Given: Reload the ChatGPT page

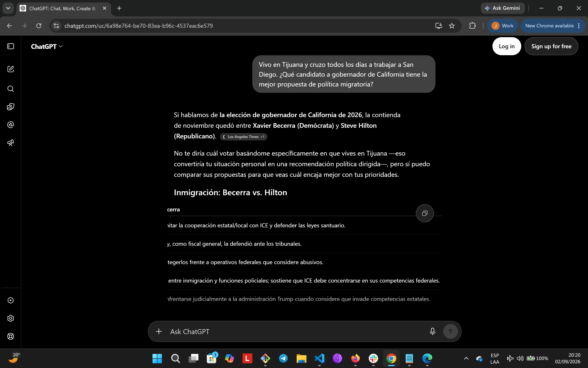Looking at the screenshot, I should click(39, 26).
